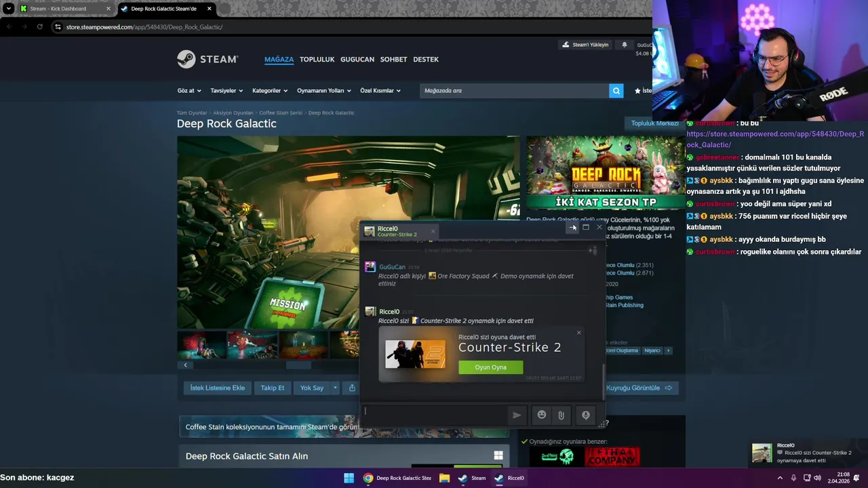The image size is (868, 488).
Task: Open the TOPLULUK menu
Action: tap(317, 59)
